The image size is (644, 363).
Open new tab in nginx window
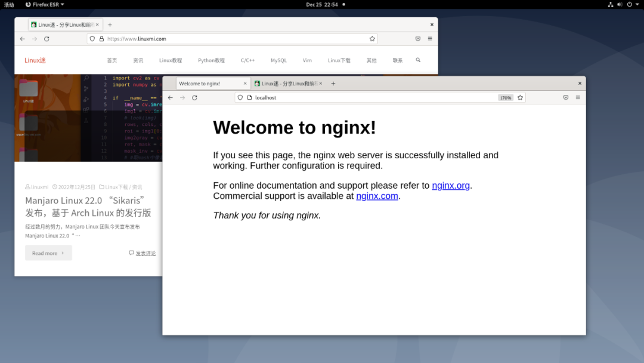point(333,84)
